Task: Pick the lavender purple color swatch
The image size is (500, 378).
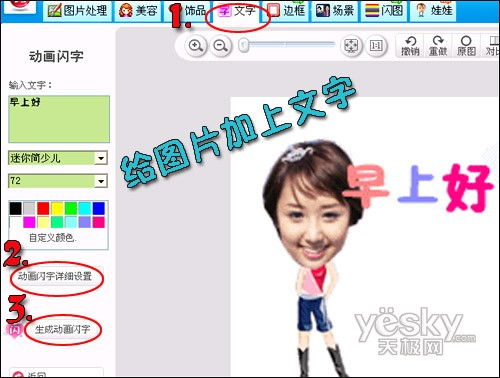Action: click(85, 222)
